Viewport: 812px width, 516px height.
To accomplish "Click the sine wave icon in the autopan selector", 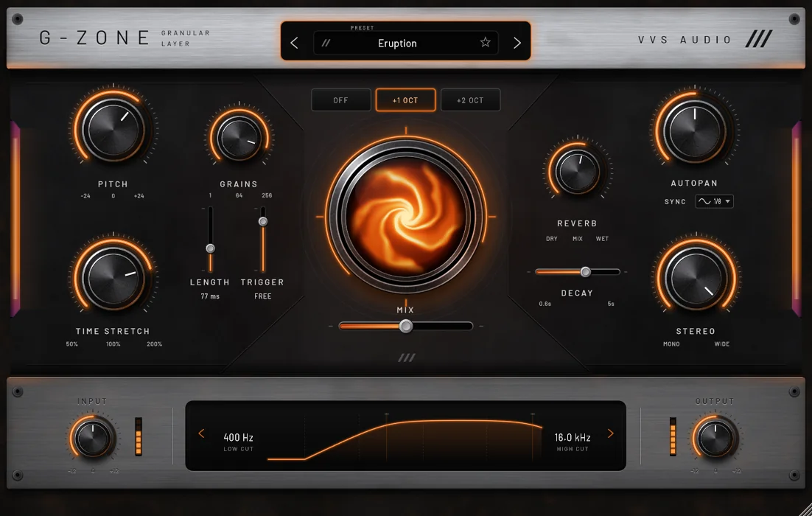I will [x=704, y=201].
